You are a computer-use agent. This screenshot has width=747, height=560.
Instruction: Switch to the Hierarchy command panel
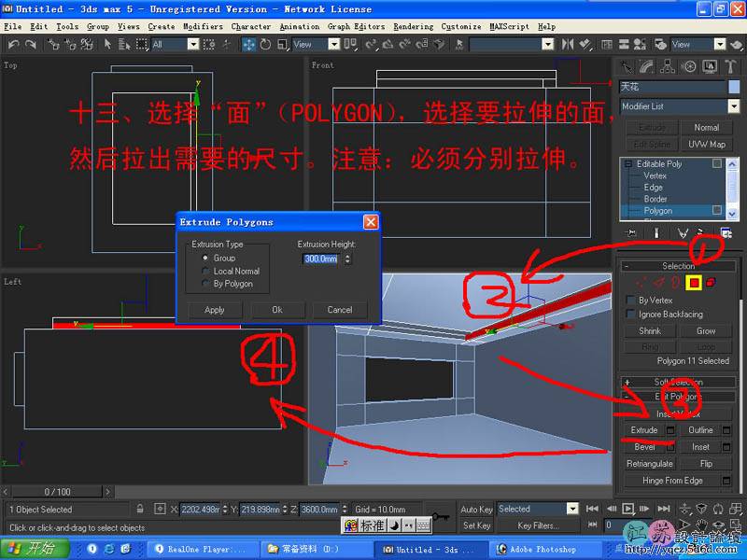click(668, 66)
